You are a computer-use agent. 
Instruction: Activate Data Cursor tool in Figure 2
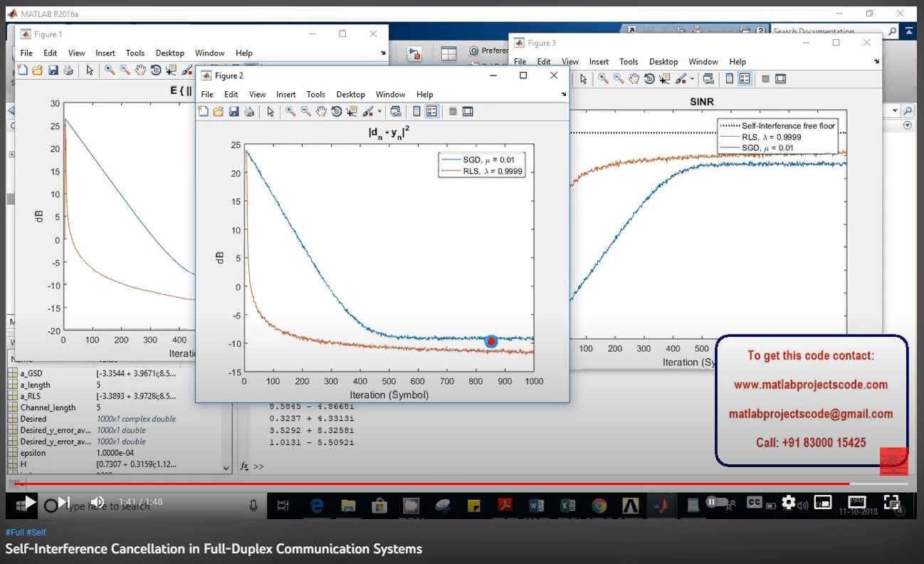pos(351,112)
